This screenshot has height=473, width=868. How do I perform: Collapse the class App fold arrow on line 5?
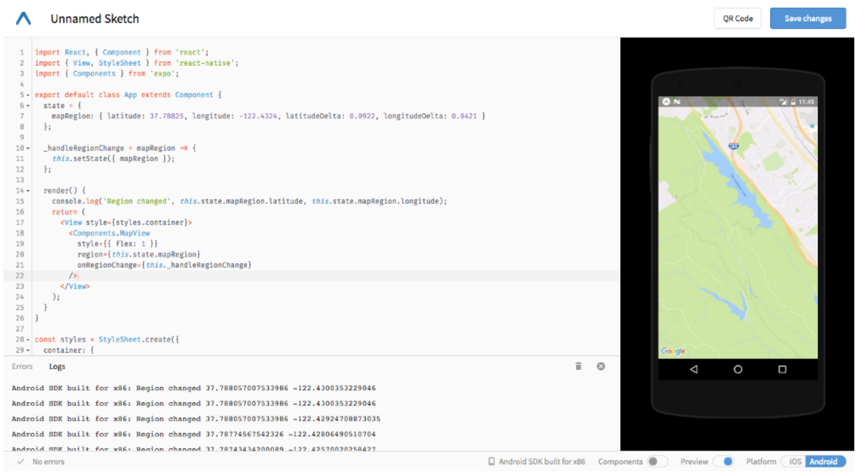28,95
